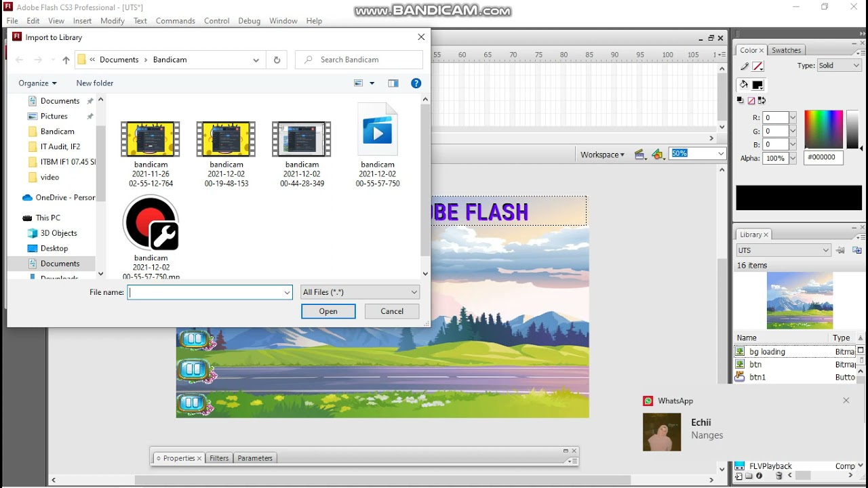
Task: Click the library item Properties info icon
Action: (x=759, y=476)
